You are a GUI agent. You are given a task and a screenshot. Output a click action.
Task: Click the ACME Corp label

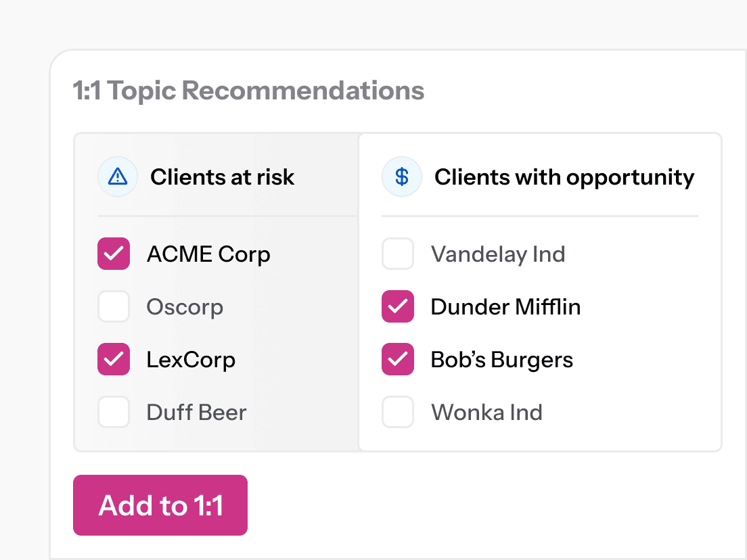(208, 254)
